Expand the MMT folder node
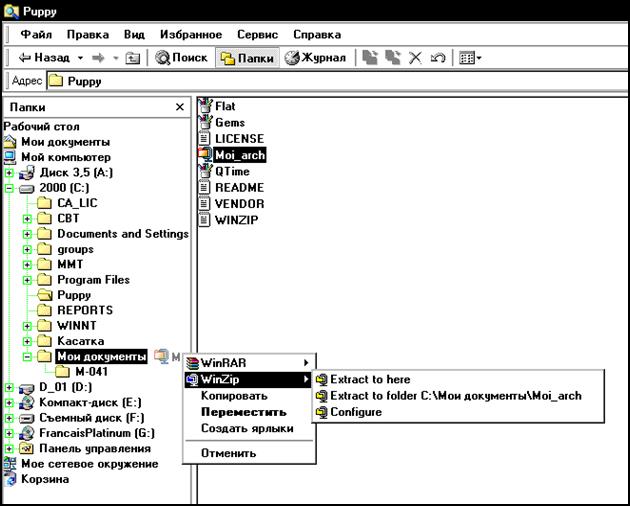Viewport: 630px width, 506px height. click(x=27, y=265)
